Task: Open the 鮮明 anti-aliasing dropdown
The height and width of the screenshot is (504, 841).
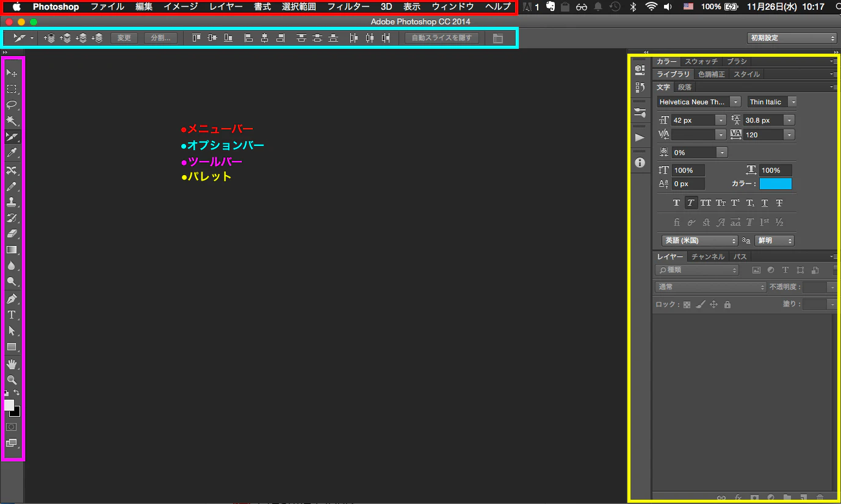Action: pos(774,240)
